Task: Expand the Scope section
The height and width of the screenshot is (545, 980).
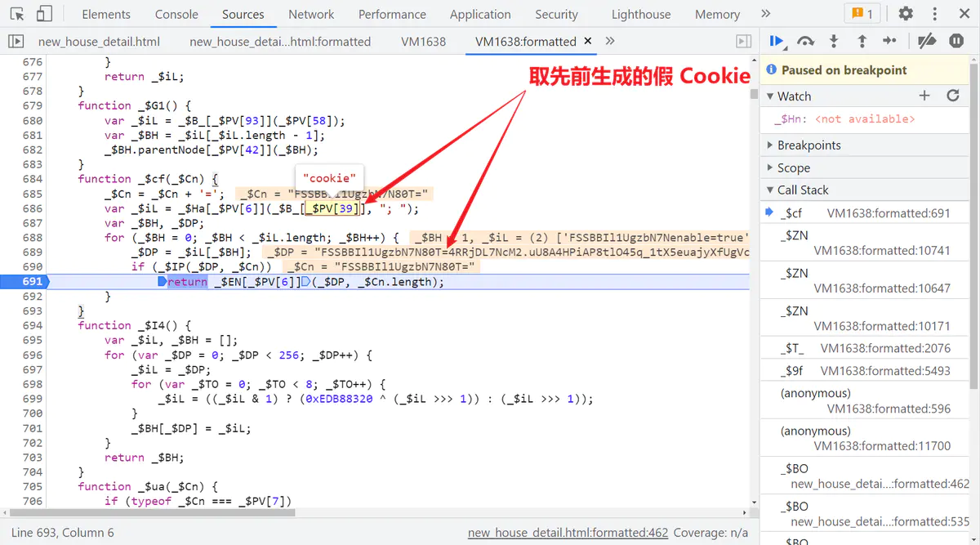Action: tap(793, 168)
